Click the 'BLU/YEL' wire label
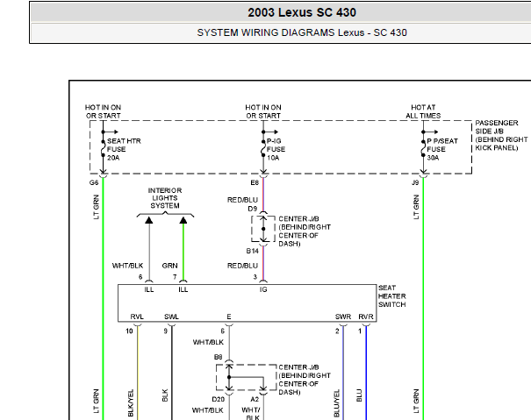This screenshot has height=420, width=531. (336, 403)
